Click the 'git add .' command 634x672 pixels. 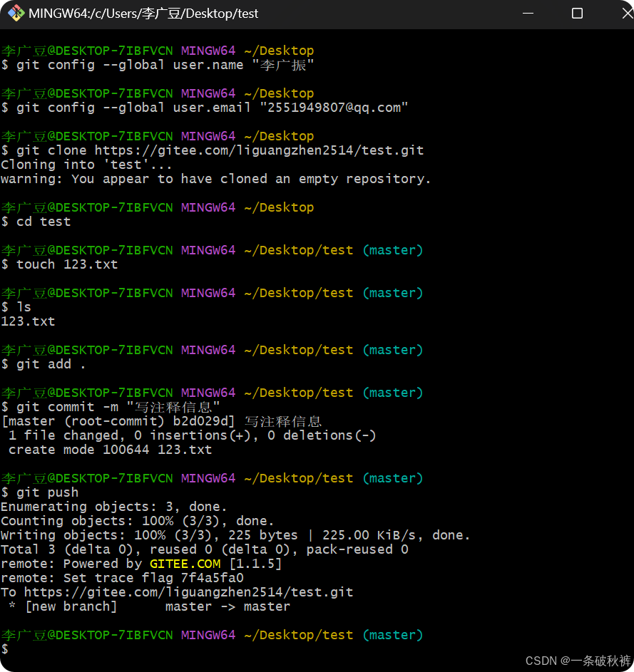51,364
